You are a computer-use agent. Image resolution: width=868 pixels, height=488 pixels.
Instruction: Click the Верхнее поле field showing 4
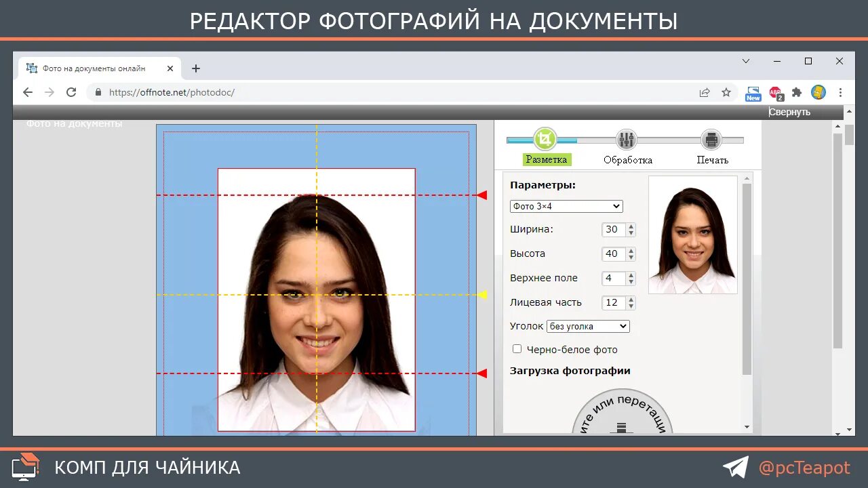click(614, 278)
